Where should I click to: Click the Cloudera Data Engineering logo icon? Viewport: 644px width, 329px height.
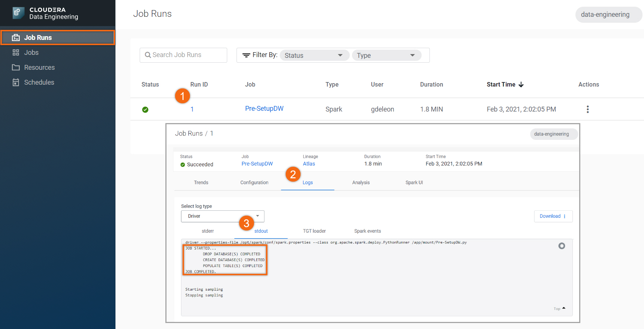click(x=18, y=13)
